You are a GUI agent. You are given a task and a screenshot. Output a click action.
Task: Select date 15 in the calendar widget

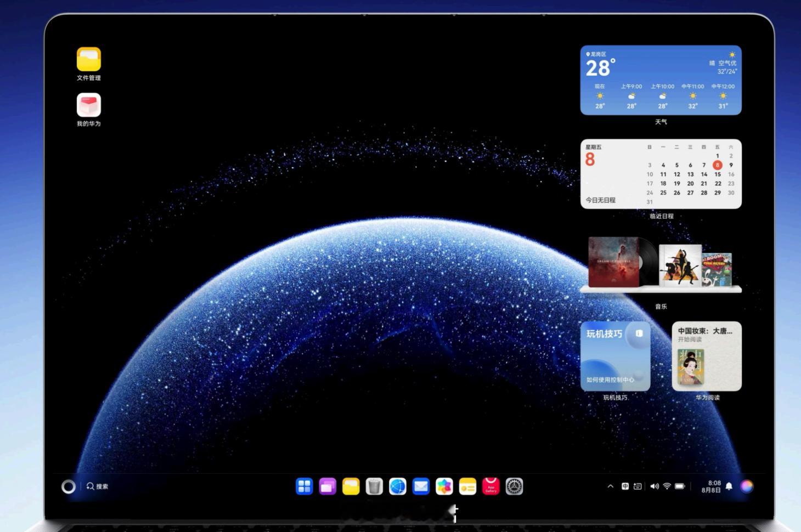pyautogui.click(x=718, y=174)
